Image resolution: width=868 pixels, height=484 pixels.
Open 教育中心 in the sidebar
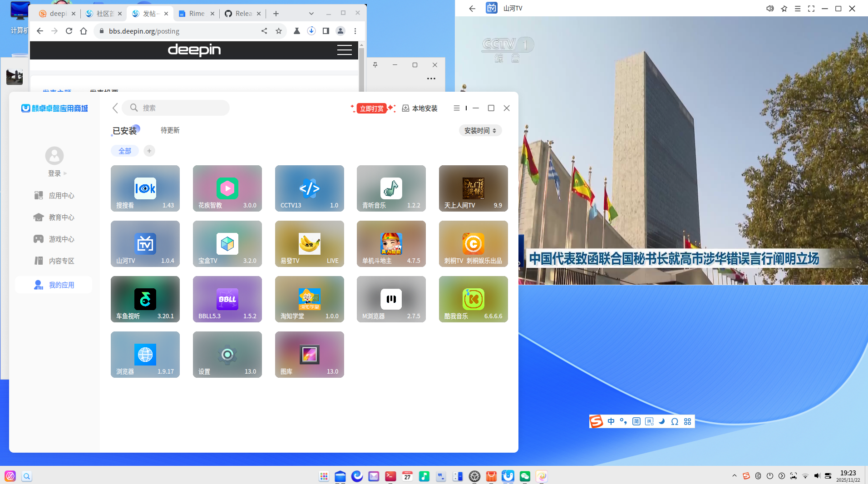click(x=54, y=217)
